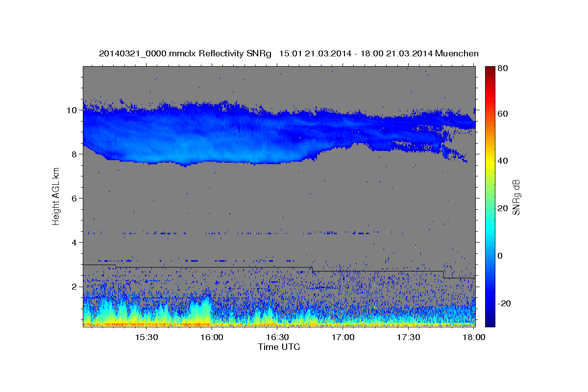The height and width of the screenshot is (392, 588).
Task: Click the colorbar value 80
Action: [502, 68]
